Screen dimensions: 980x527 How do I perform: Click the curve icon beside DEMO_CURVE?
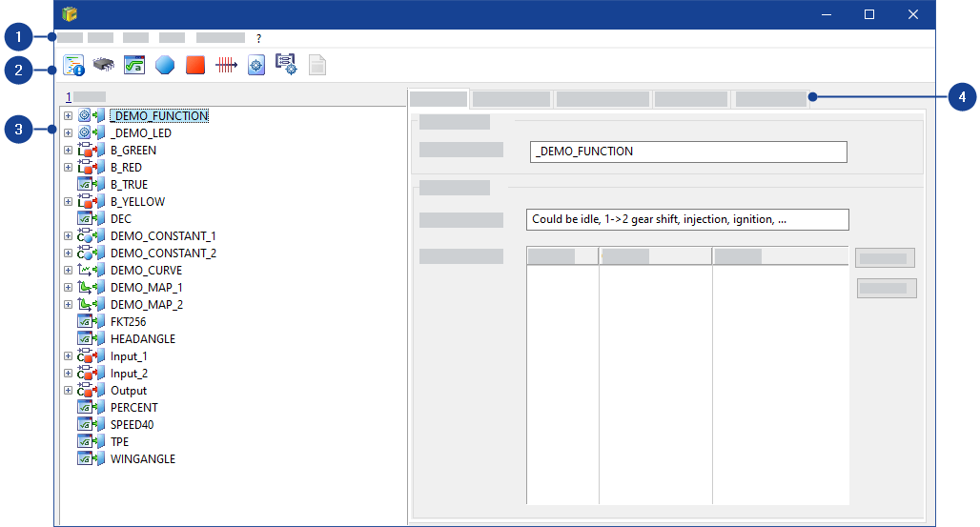[85, 271]
